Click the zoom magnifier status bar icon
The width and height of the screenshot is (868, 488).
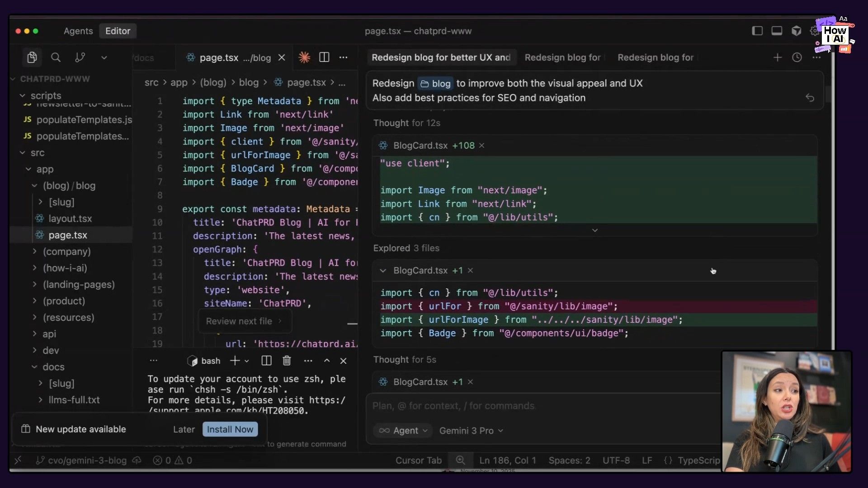coord(460,460)
